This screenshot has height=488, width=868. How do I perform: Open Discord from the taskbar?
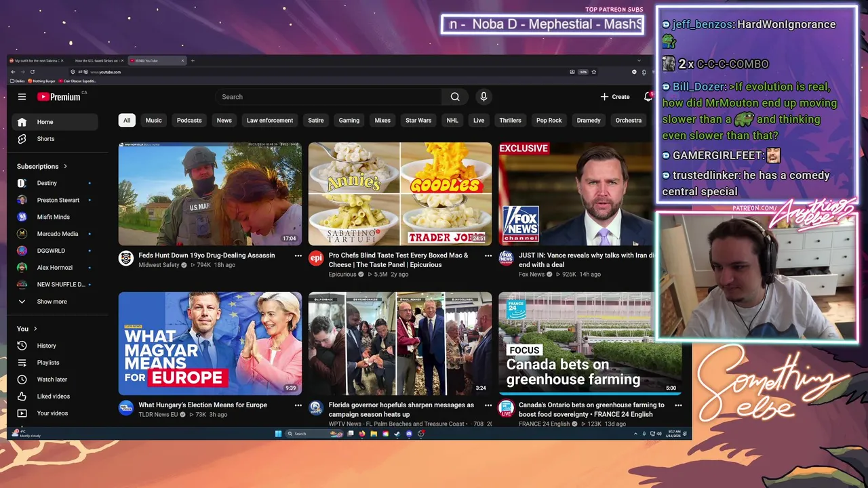click(409, 434)
